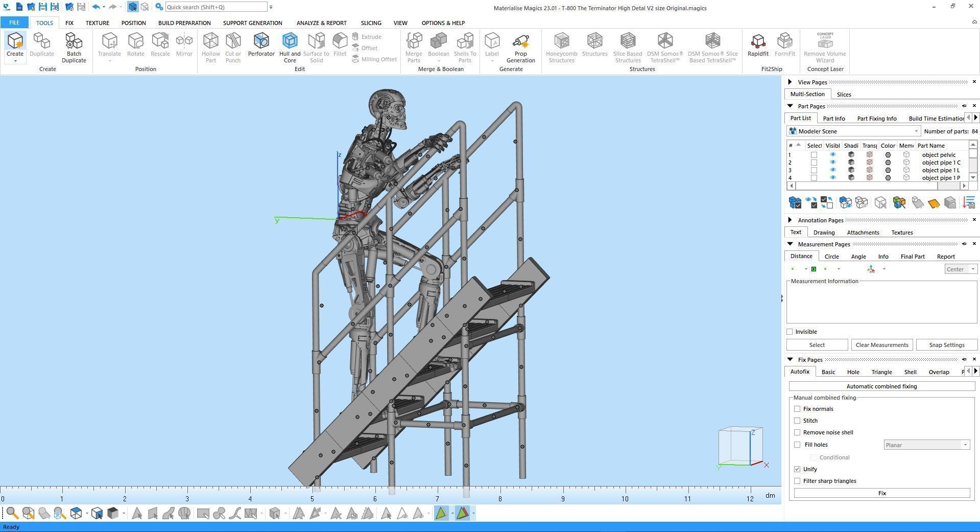Expand the Annotation Pages panel
Screen dimensions: 980x532
(x=790, y=220)
